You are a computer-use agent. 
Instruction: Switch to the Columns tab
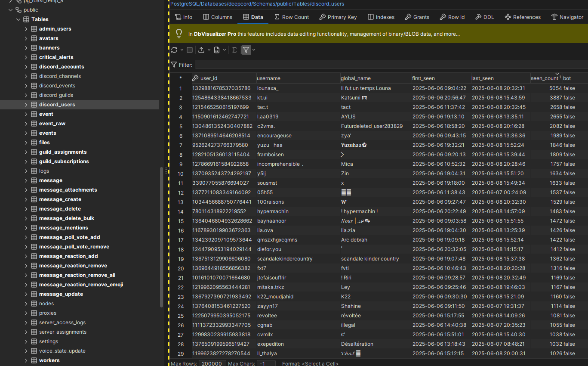pos(218,17)
